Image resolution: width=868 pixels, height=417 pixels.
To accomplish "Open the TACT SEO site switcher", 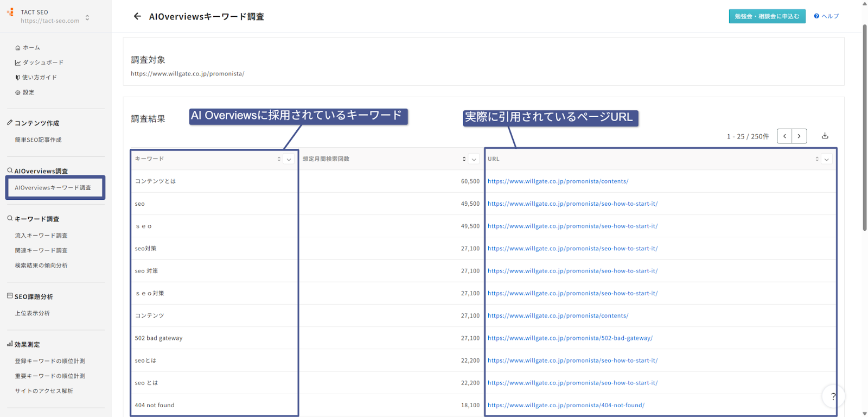I will [87, 18].
